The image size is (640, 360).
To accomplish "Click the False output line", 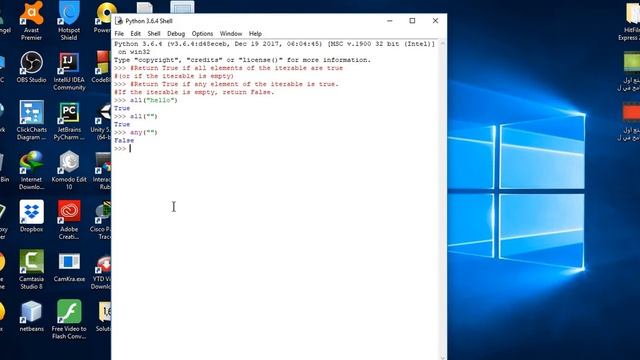I will click(124, 140).
